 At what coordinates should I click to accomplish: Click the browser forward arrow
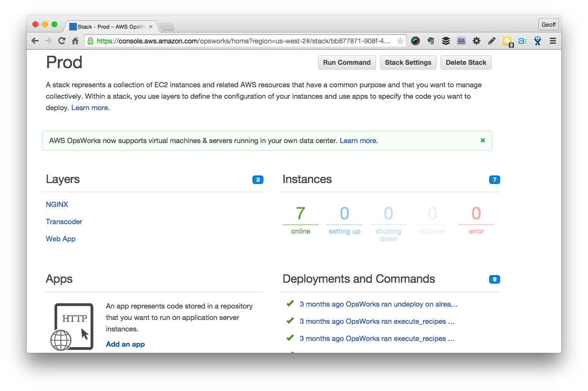(x=48, y=41)
